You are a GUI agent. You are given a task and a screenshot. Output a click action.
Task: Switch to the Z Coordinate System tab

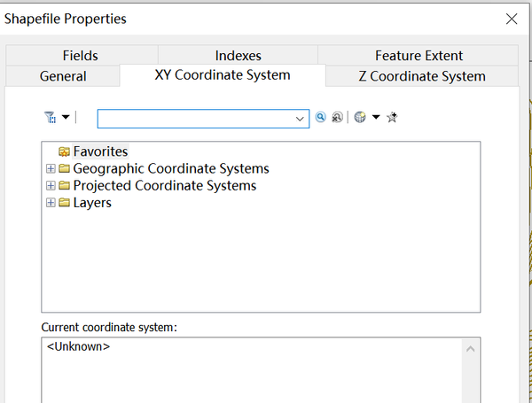point(422,76)
